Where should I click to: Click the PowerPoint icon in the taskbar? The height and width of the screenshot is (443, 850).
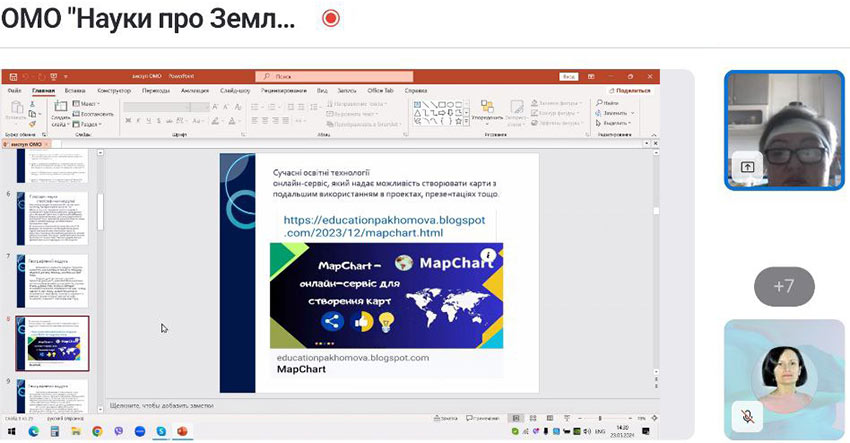(182, 432)
